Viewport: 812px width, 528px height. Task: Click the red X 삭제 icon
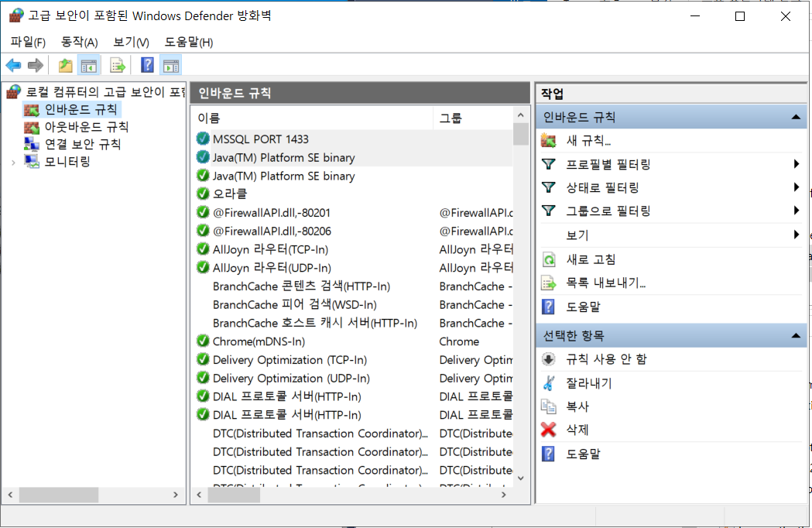pos(548,430)
